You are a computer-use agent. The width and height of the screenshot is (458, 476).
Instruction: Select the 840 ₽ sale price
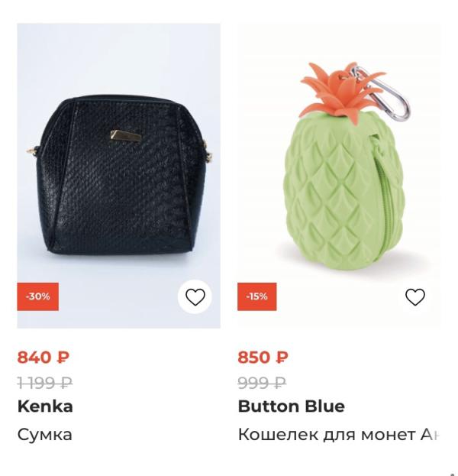pos(44,357)
